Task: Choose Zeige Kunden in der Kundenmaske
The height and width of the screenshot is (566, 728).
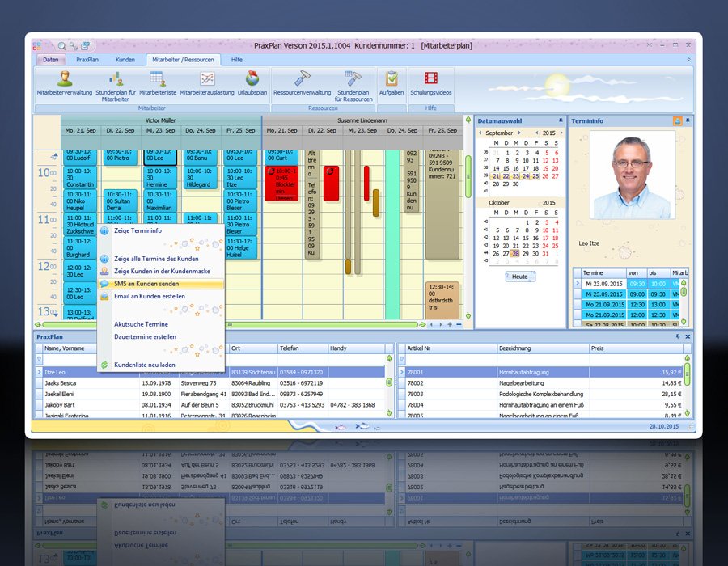Action: [x=162, y=271]
